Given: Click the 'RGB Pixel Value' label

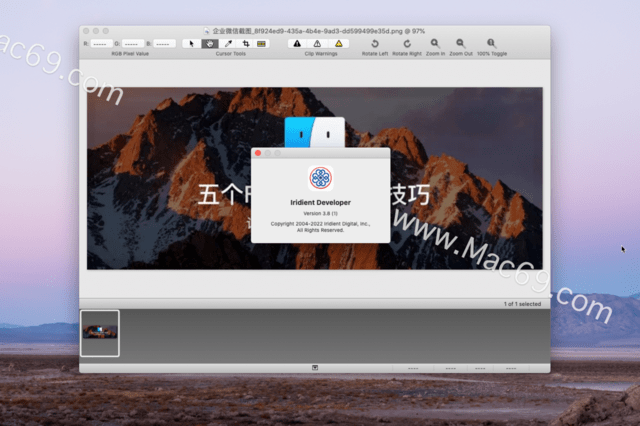Looking at the screenshot, I should coord(130,53).
